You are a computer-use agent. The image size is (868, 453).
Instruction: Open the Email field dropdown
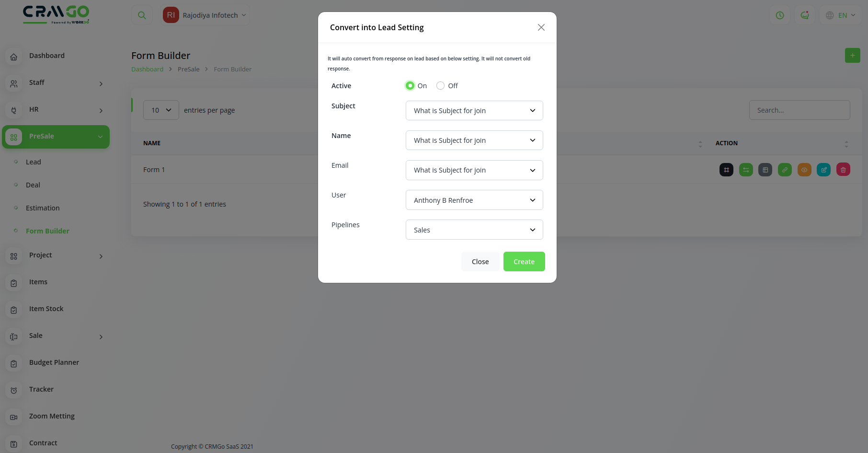474,170
